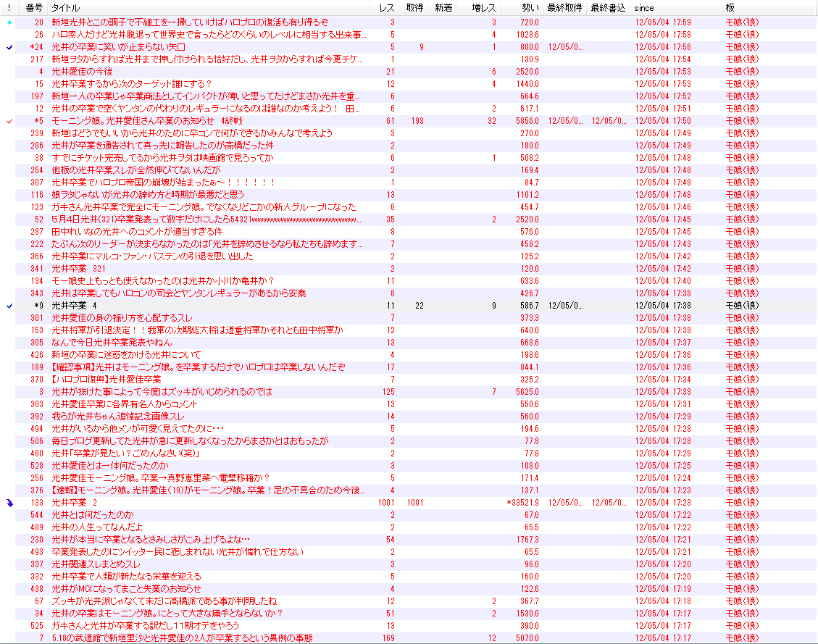818x644 pixels.
Task: Sort threads by レス column header
Action: [x=386, y=8]
